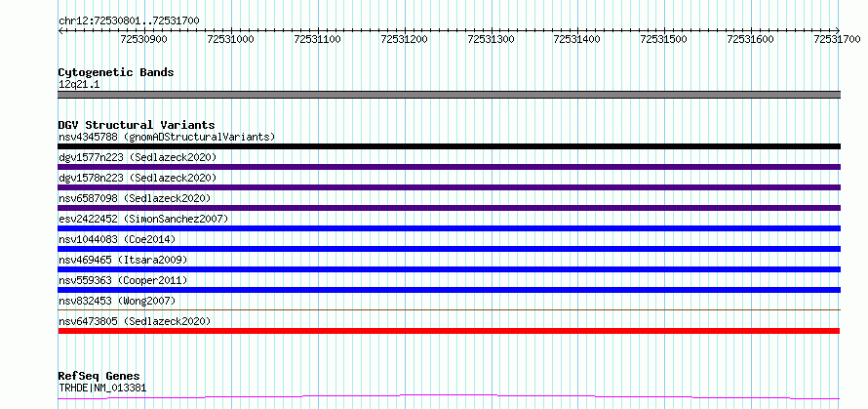This screenshot has height=409, width=868.
Task: Click ruler position 72531200
Action: click(x=404, y=39)
